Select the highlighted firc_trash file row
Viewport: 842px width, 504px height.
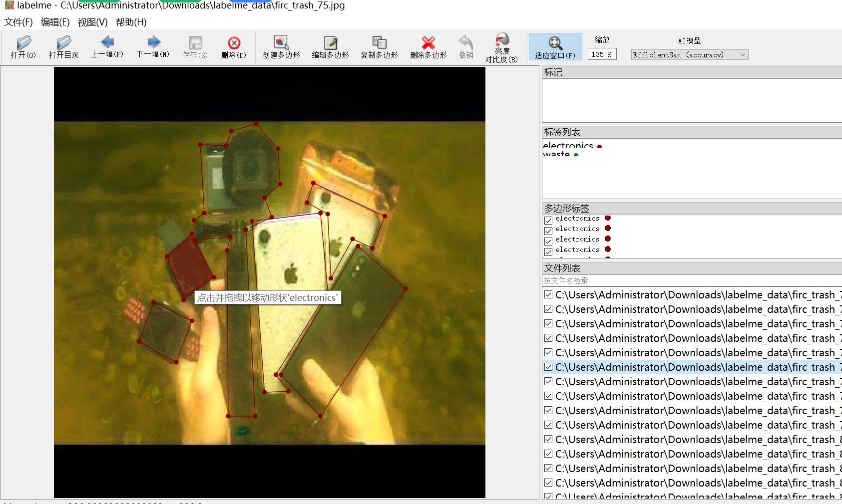692,367
